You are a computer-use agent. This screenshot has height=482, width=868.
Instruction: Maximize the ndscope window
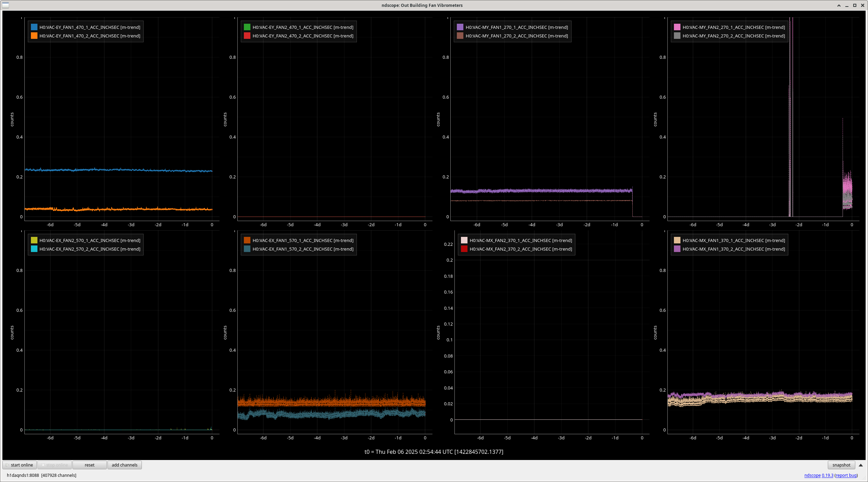[x=855, y=5]
